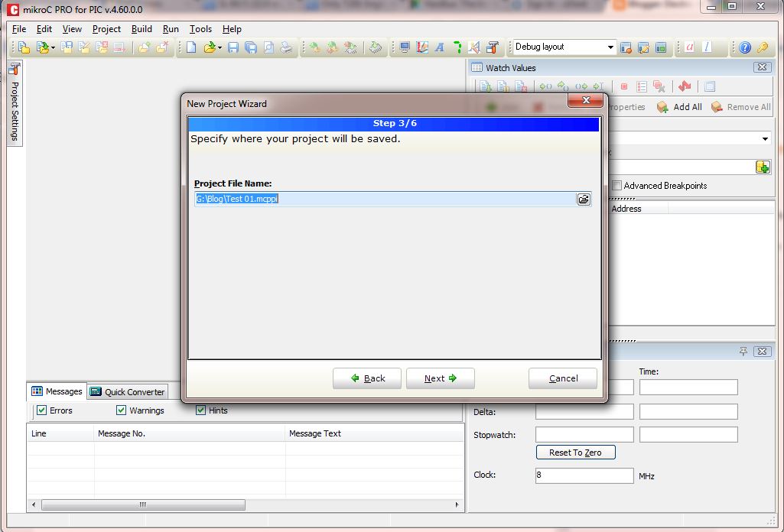Switch to the Quick Converter tab
Viewport: 784px width, 532px height.
(x=128, y=391)
